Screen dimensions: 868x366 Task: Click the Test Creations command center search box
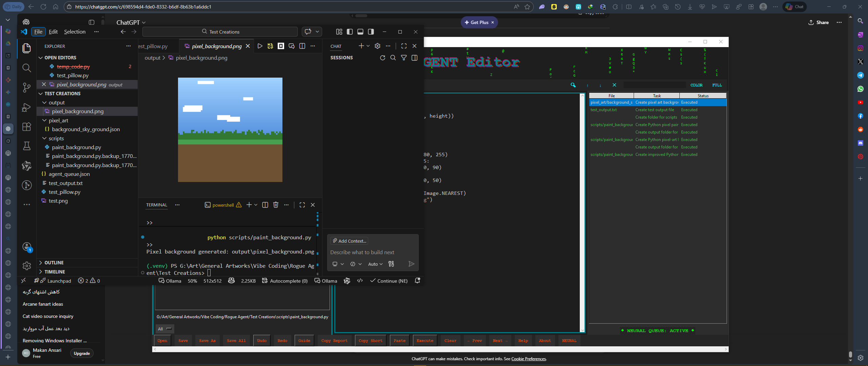(x=220, y=32)
